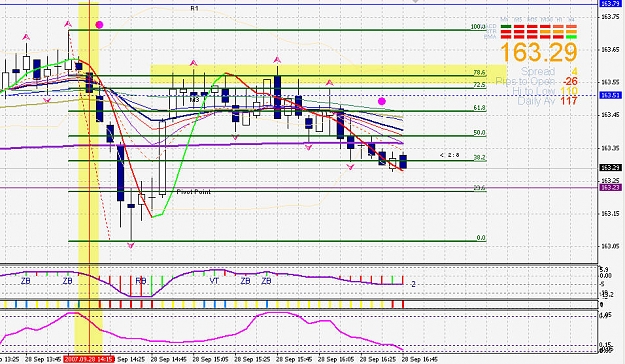The image size is (625, 364).
Task: Click the Pips to Open value -26
Action: [570, 82]
